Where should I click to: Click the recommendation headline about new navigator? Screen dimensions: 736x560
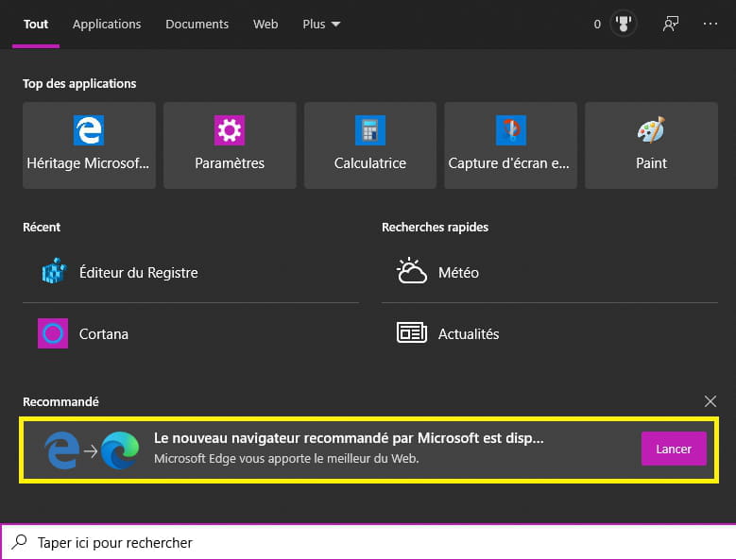[349, 437]
